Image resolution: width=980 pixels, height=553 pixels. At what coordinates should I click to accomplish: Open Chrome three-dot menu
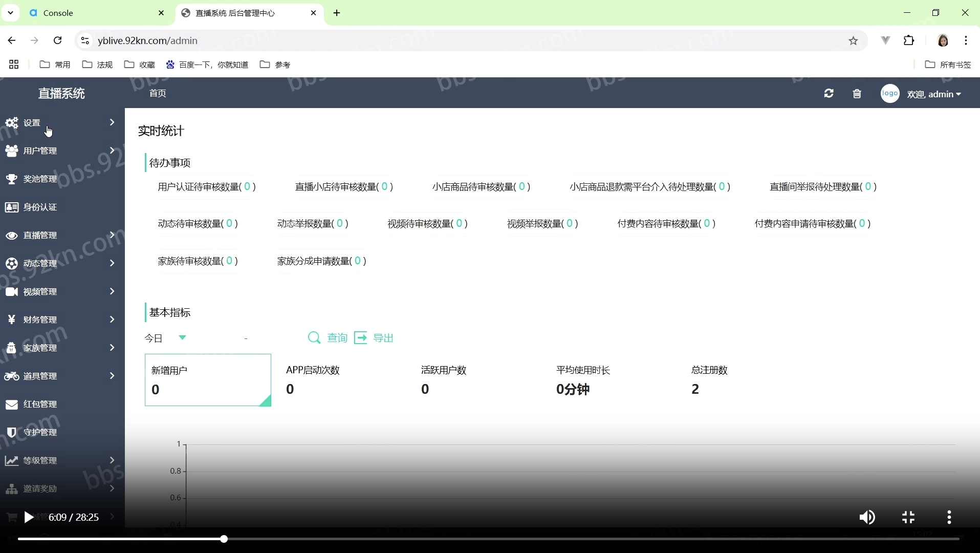click(x=966, y=40)
